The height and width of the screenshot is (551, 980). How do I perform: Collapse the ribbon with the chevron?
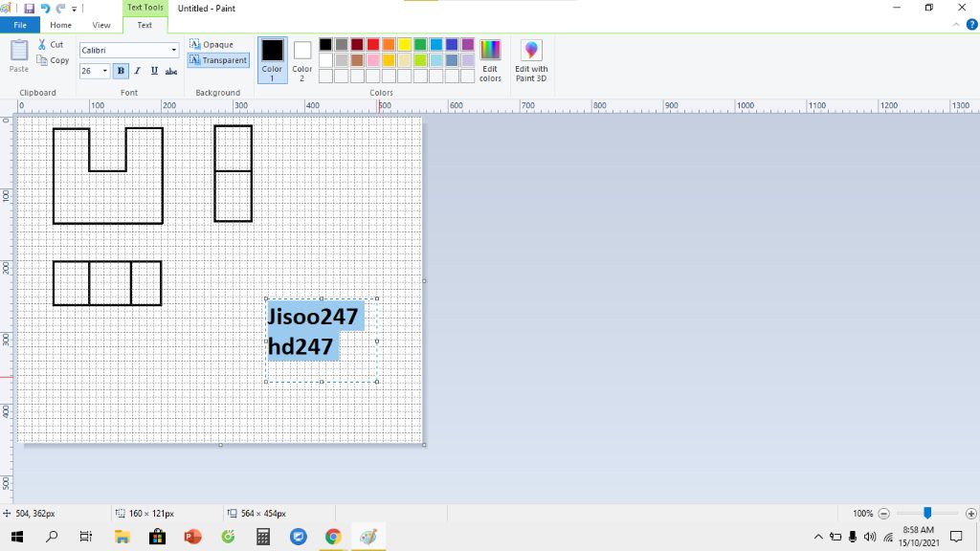(x=956, y=25)
